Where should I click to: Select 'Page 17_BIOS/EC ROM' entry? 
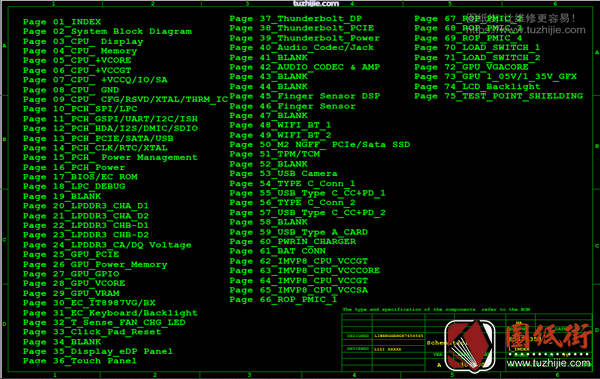click(80, 177)
